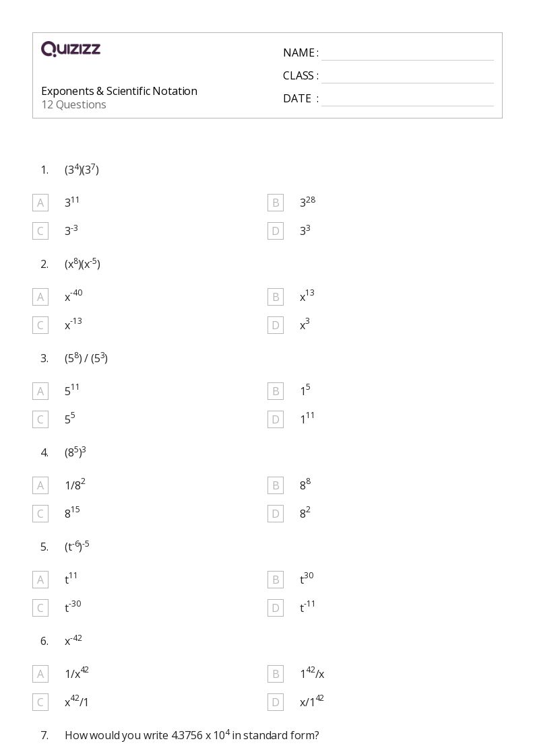Click question 7 standard form text
This screenshot has height=756, width=535.
click(191, 735)
